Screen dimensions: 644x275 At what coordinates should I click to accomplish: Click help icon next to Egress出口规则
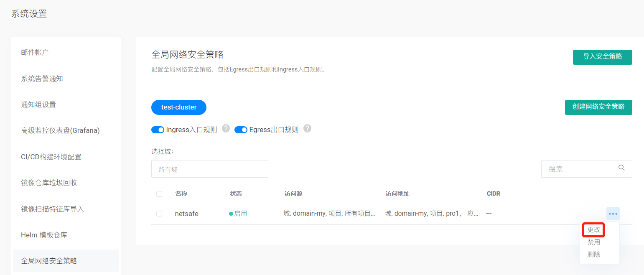(307, 128)
